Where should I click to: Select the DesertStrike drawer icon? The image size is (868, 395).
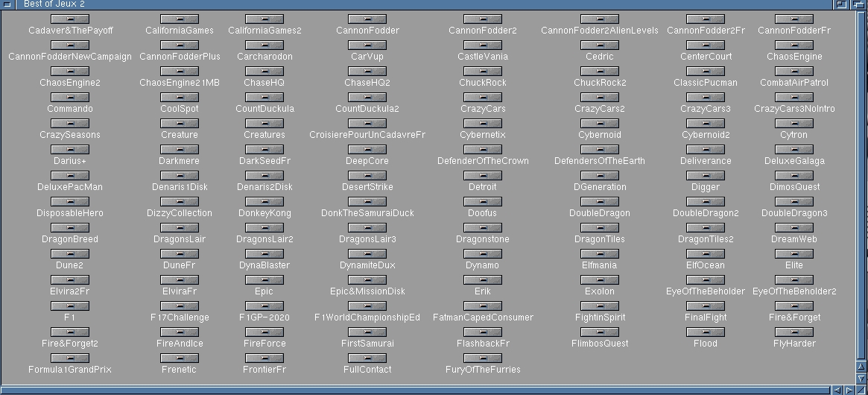[x=367, y=175]
